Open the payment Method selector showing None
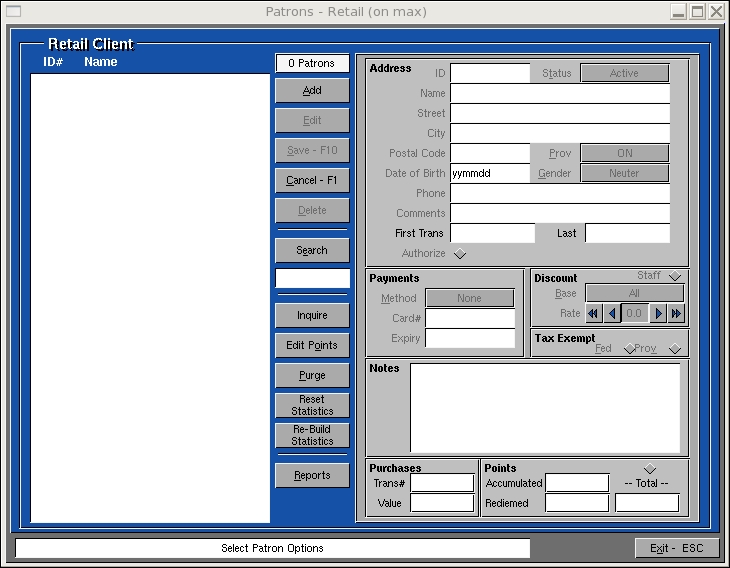 (469, 298)
